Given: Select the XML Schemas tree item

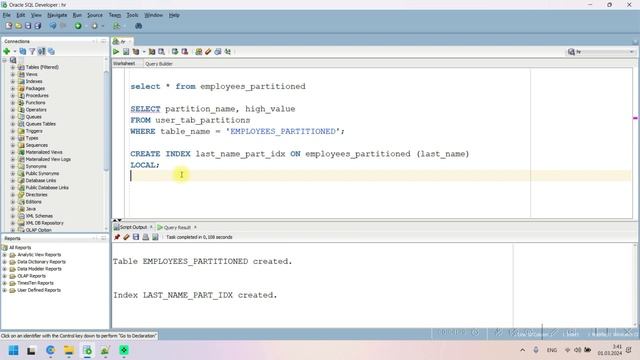Looking at the screenshot, I should pyautogui.click(x=39, y=216).
